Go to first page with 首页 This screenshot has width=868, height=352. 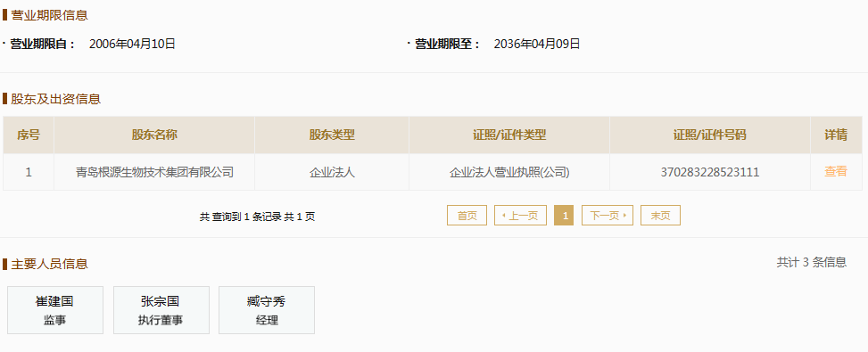(x=467, y=216)
